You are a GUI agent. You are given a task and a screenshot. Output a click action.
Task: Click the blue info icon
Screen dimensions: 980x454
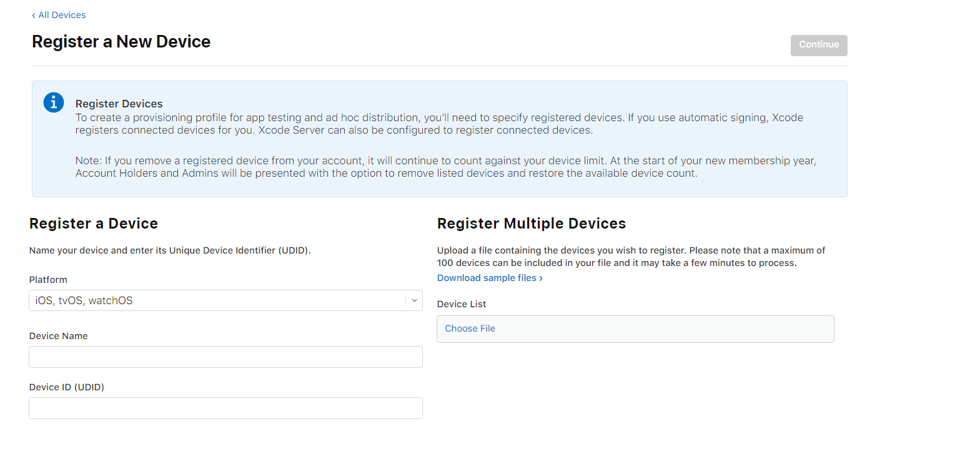click(54, 102)
